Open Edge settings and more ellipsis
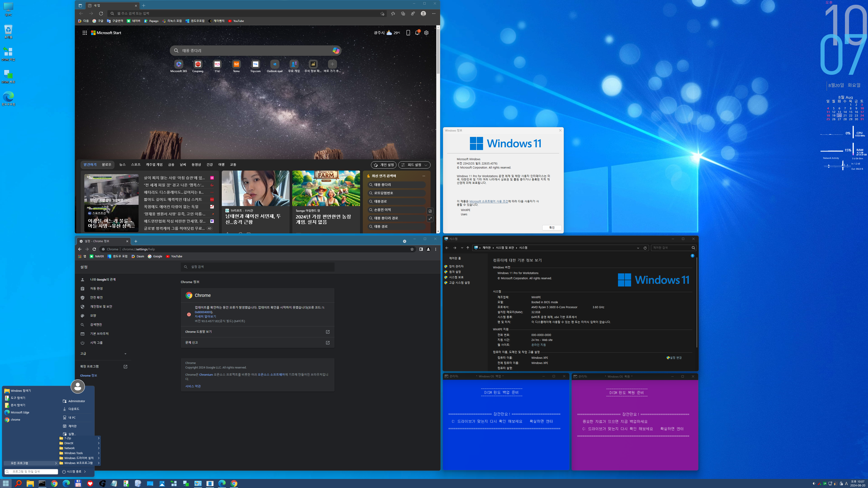The width and height of the screenshot is (868, 488). point(434,14)
